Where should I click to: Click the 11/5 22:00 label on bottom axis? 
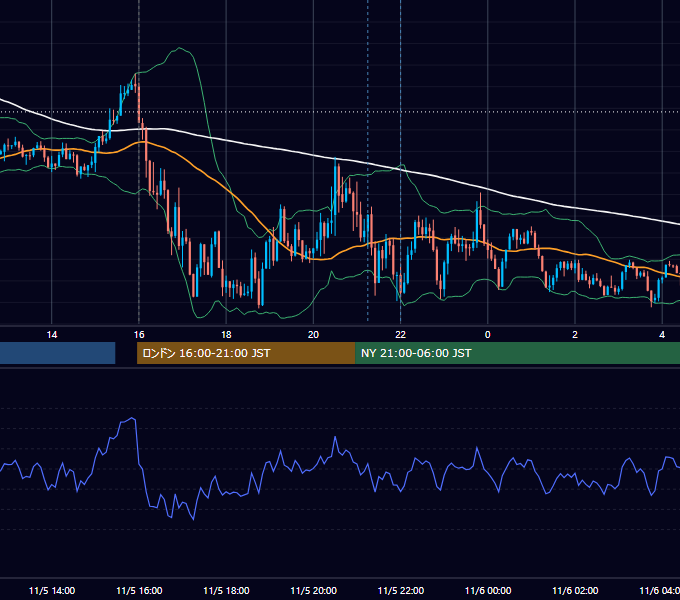400,590
